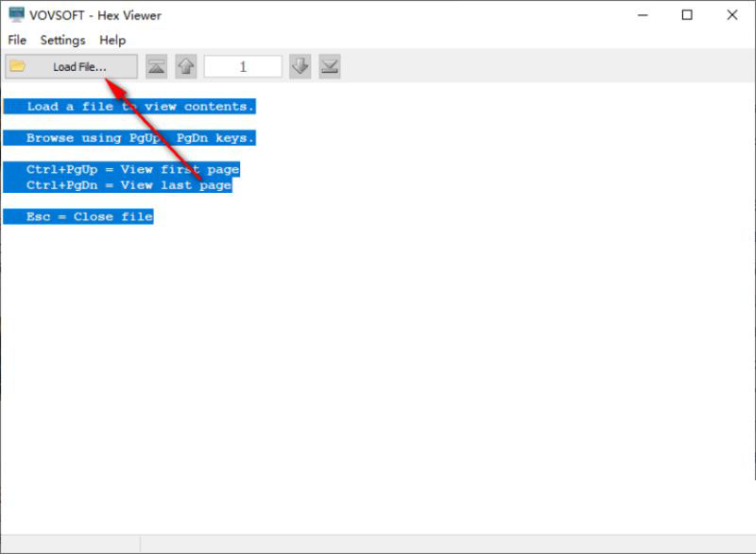756x554 pixels.
Task: Click the 'Ctrl+PgUp = View first page' line
Action: (122, 169)
